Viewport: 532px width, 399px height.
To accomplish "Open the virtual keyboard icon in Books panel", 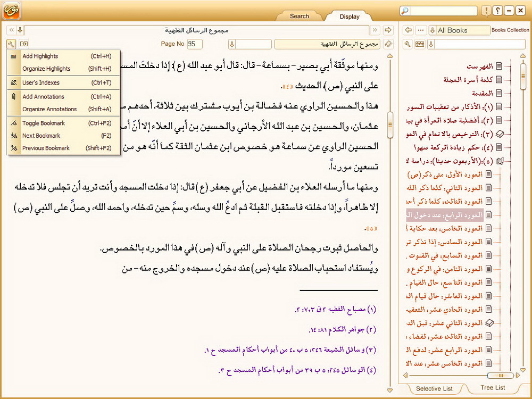I will 420,44.
